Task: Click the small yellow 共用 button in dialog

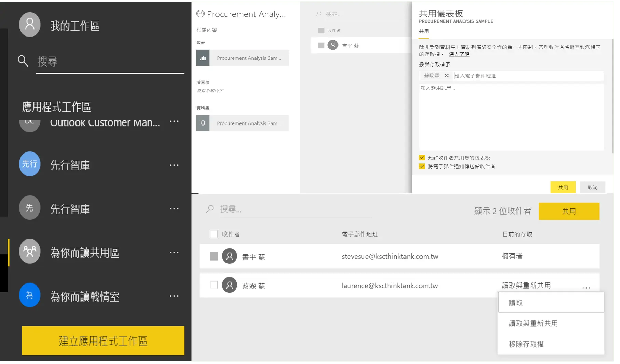Action: pyautogui.click(x=564, y=188)
